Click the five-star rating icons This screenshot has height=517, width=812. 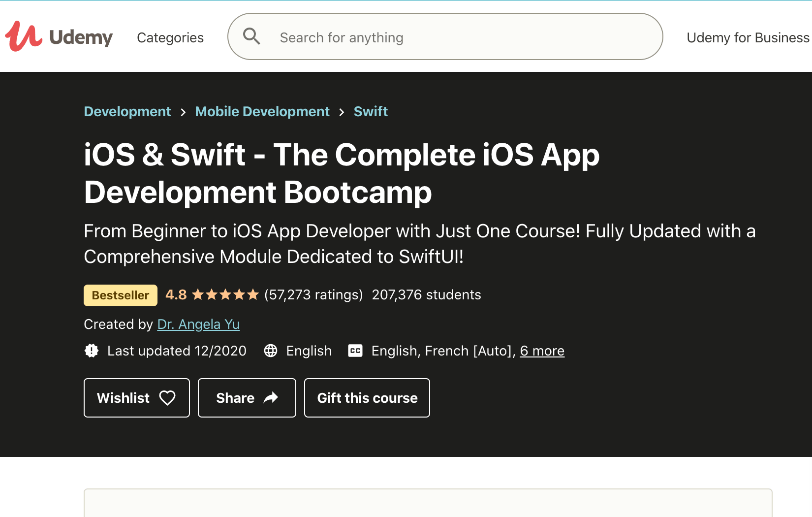click(x=225, y=295)
